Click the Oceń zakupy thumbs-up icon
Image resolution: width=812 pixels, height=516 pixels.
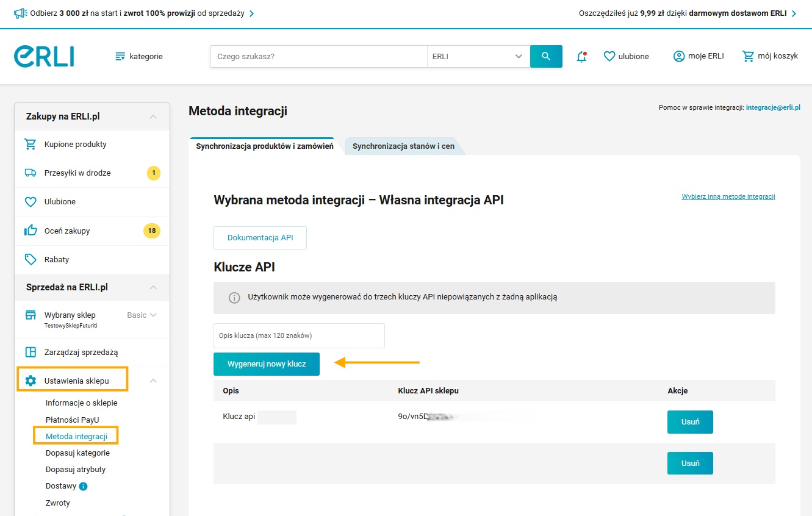coord(31,231)
